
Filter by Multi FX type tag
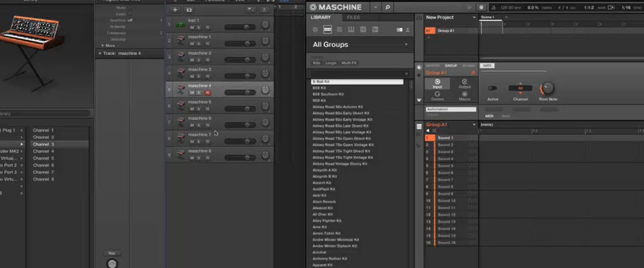point(349,63)
